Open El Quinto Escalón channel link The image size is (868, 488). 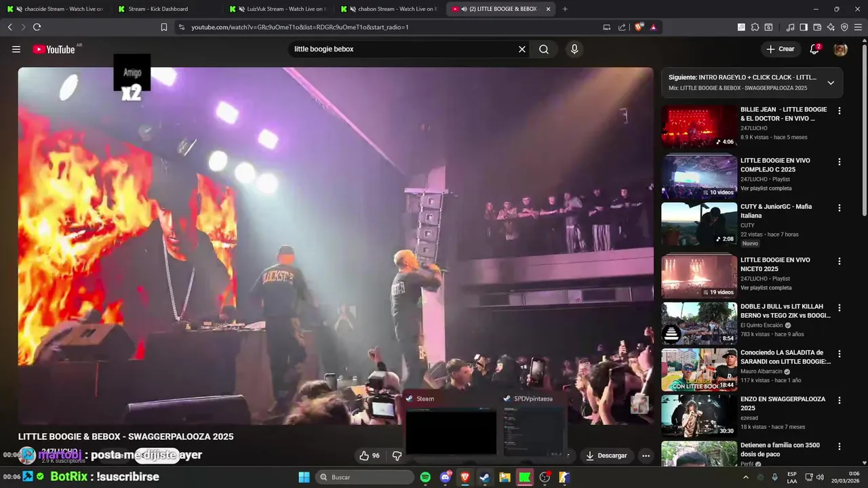coord(762,325)
